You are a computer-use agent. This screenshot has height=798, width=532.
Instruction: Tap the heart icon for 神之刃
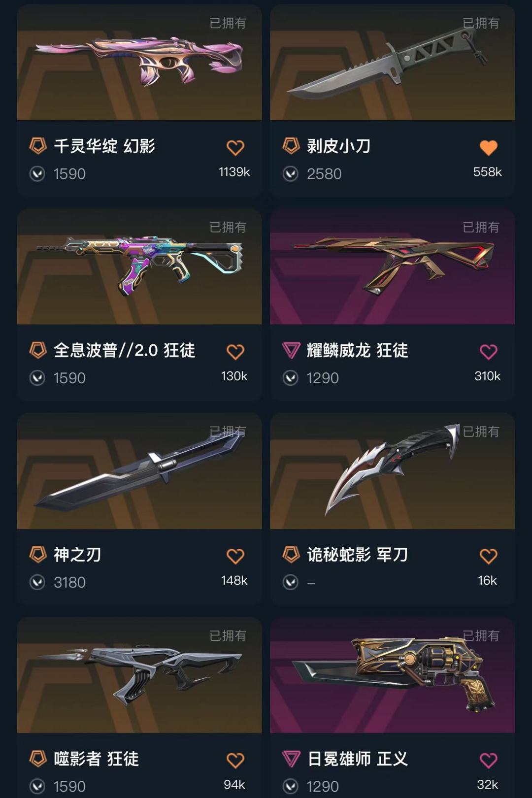[x=235, y=556]
